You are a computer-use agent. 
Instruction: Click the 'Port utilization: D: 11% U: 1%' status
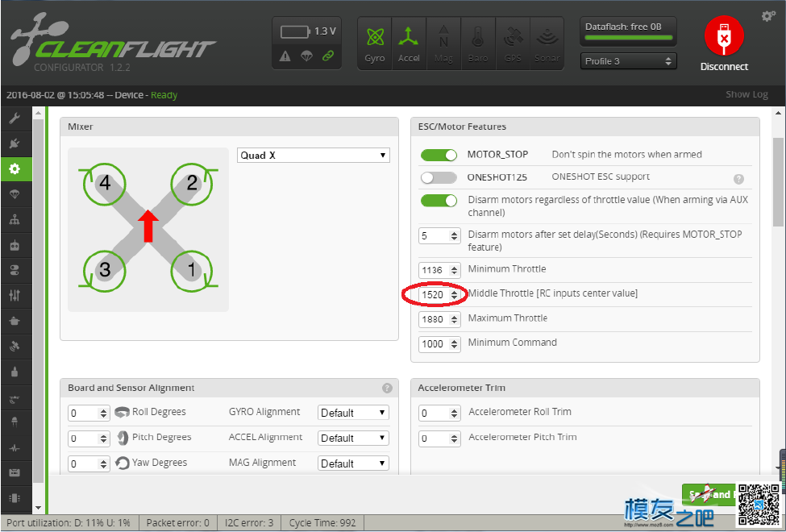pos(69,523)
